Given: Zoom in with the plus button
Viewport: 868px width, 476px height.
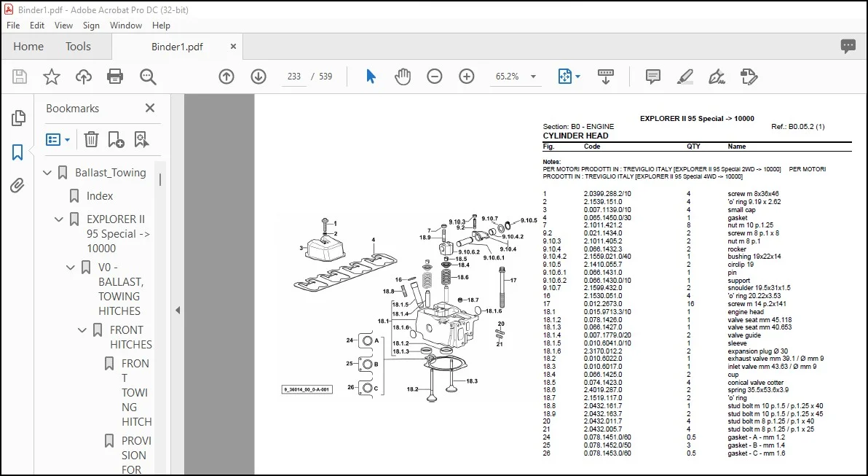Looking at the screenshot, I should click(x=467, y=77).
